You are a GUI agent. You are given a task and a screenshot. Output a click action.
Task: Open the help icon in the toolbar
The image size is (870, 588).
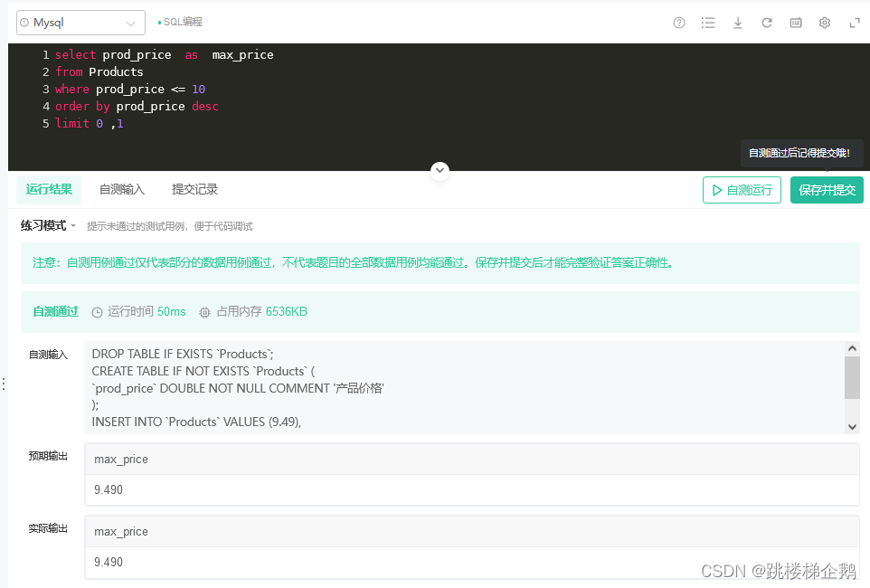click(x=678, y=23)
